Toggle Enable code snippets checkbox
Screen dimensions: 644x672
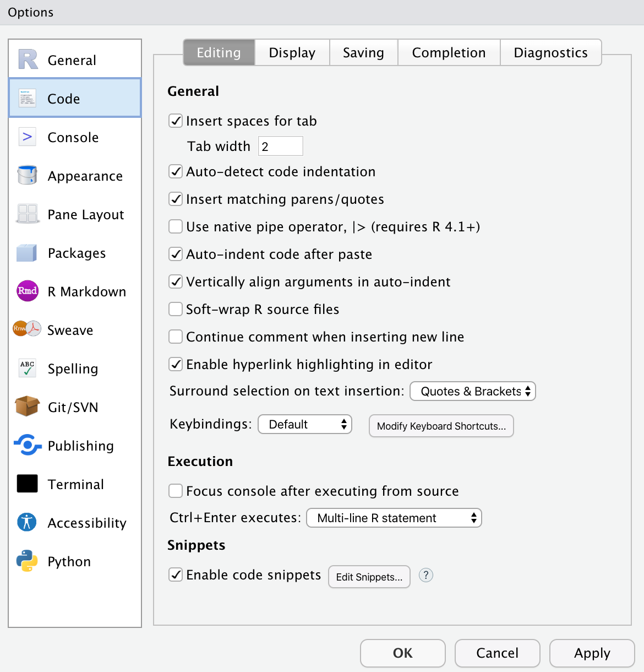point(176,575)
